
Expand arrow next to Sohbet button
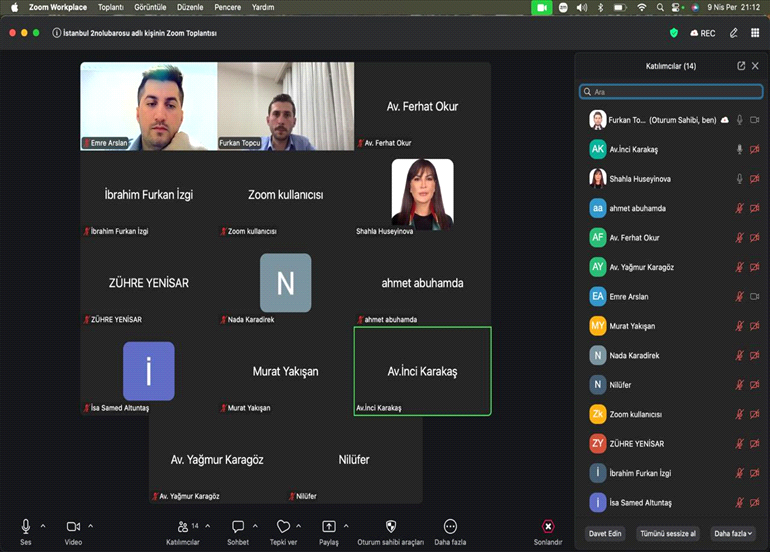255,526
